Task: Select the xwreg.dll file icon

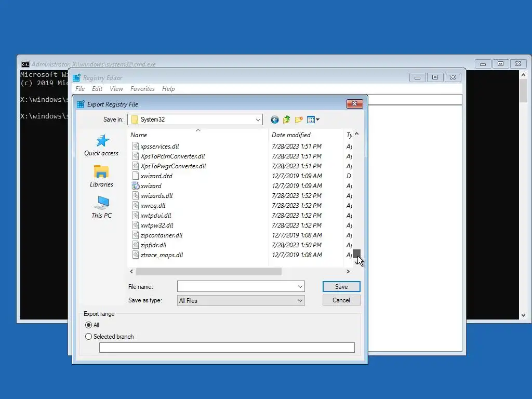Action: pos(136,205)
